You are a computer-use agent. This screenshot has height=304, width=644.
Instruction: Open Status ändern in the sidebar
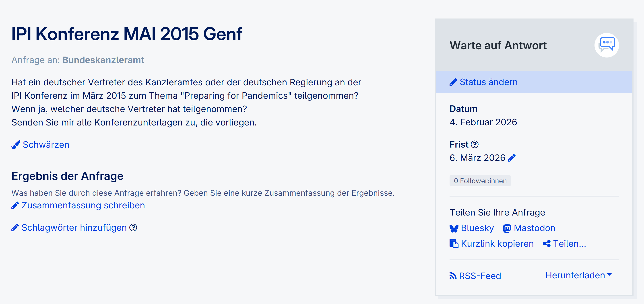click(488, 82)
